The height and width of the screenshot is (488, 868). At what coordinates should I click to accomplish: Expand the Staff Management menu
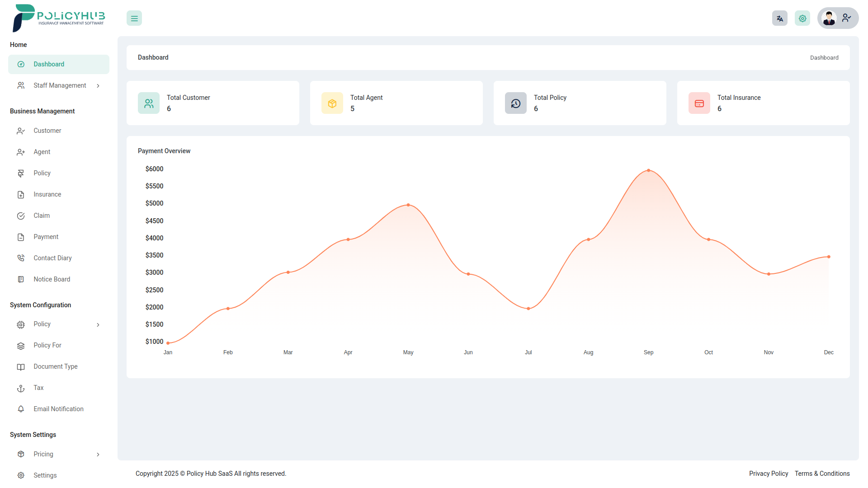click(x=59, y=85)
